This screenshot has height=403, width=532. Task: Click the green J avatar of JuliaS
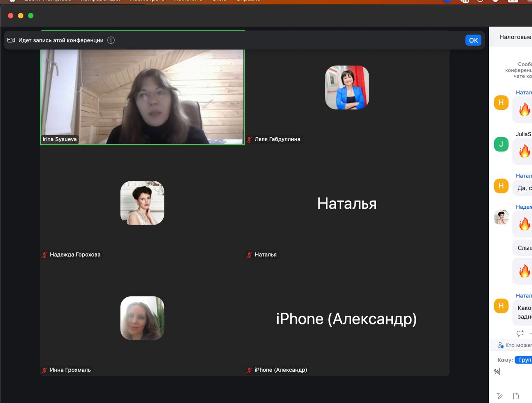pos(501,144)
